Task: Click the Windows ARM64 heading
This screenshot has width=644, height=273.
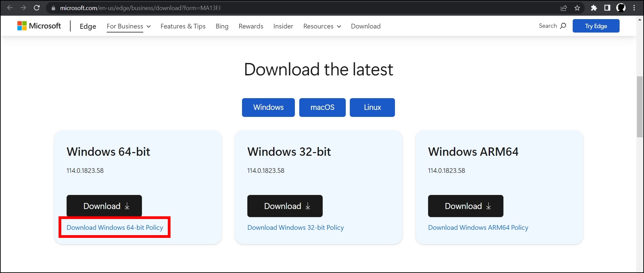Action: click(x=473, y=152)
